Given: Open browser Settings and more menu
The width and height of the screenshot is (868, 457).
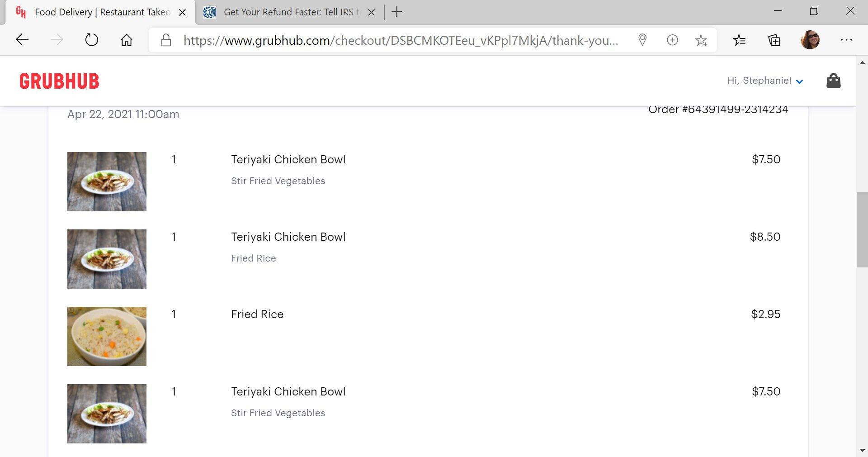Looking at the screenshot, I should click(846, 40).
